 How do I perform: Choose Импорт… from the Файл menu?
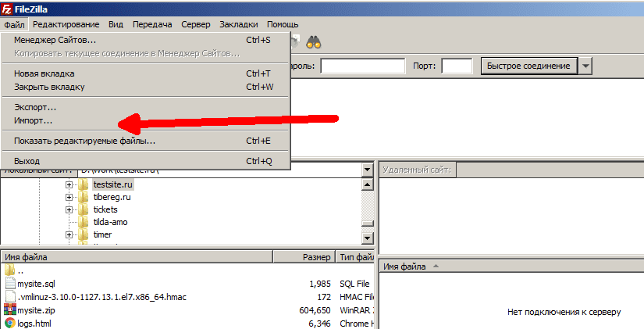pos(145,120)
